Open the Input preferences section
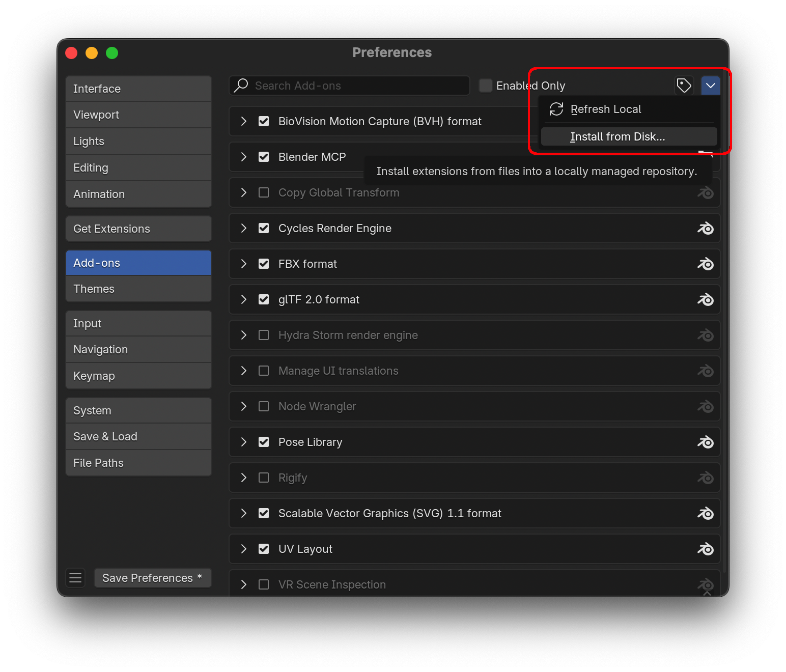 coord(138,323)
